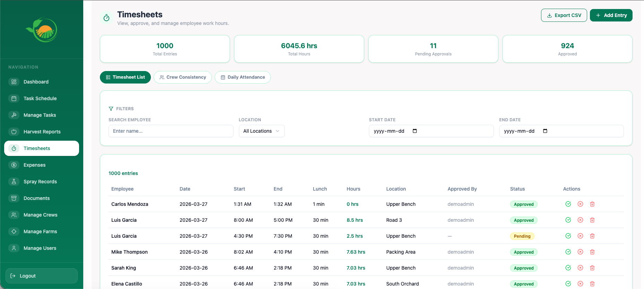The image size is (644, 289).
Task: Open Start Date calendar picker
Action: tap(415, 131)
